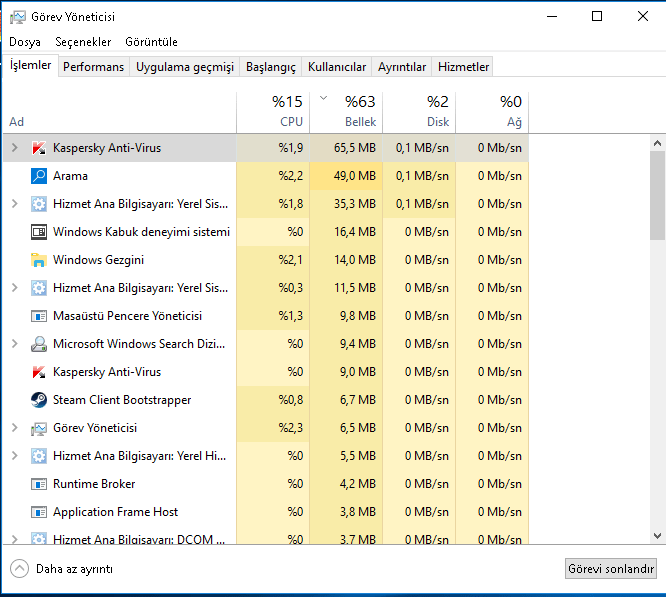Select the İşlemler tab
This screenshot has width=666, height=597.
point(31,65)
